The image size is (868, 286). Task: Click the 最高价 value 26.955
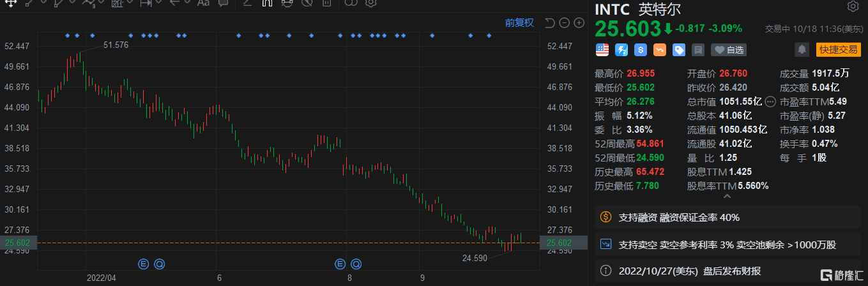[x=642, y=73]
